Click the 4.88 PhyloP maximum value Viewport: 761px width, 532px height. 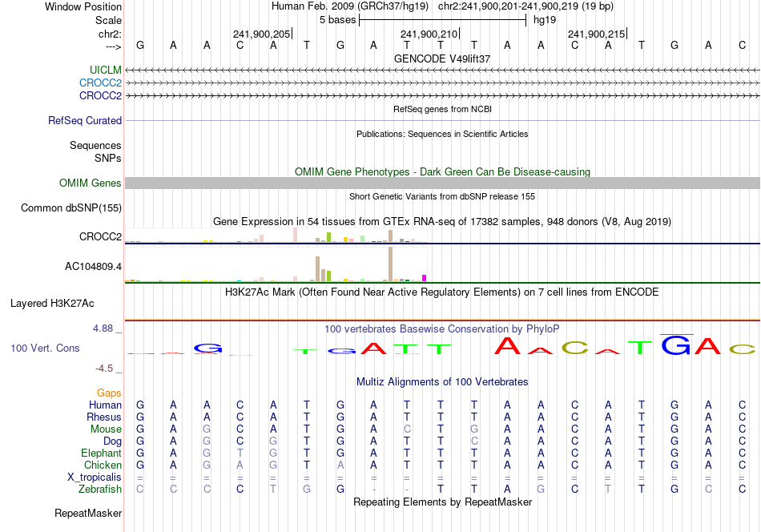(103, 328)
